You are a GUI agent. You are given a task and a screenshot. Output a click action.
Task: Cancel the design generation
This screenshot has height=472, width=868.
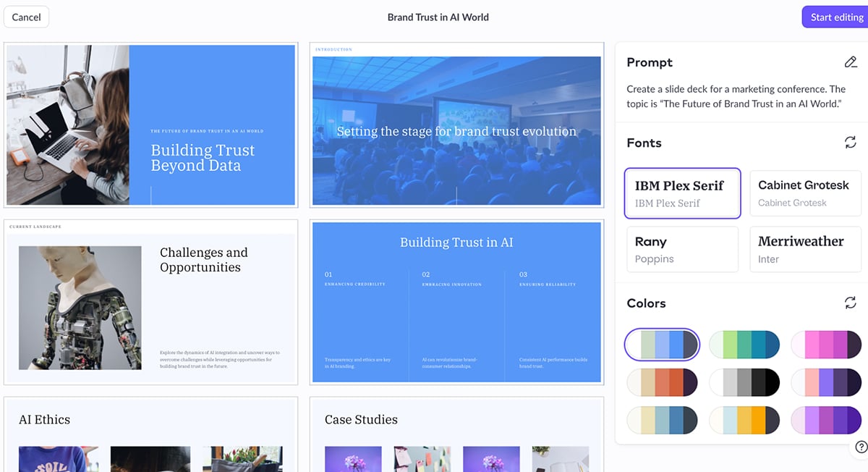pyautogui.click(x=26, y=16)
